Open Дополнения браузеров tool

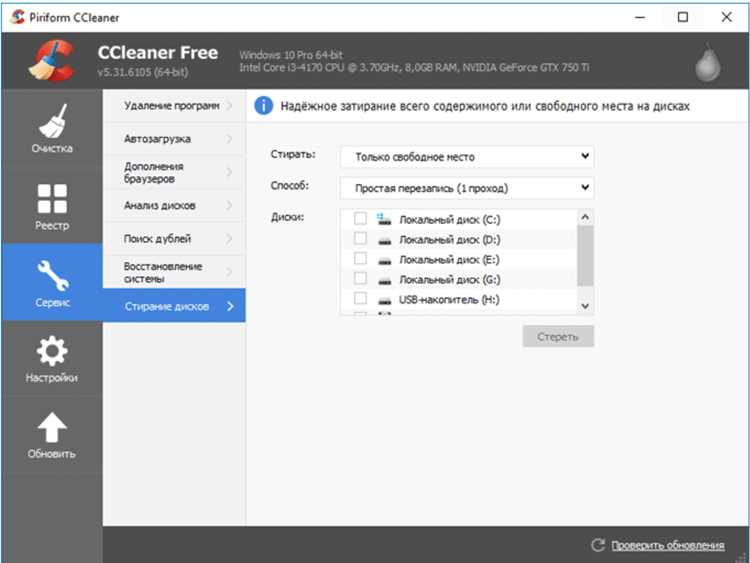(x=174, y=172)
